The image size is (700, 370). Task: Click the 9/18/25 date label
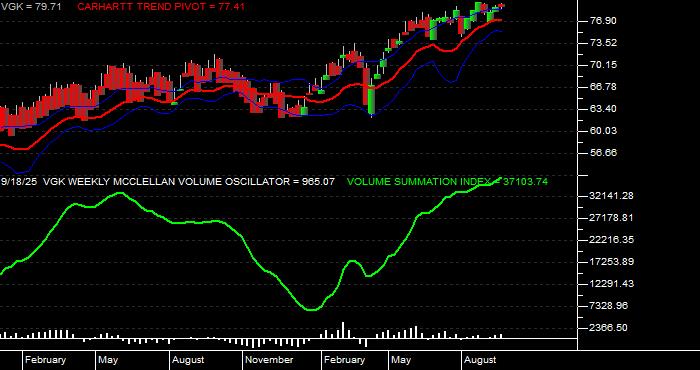19,182
